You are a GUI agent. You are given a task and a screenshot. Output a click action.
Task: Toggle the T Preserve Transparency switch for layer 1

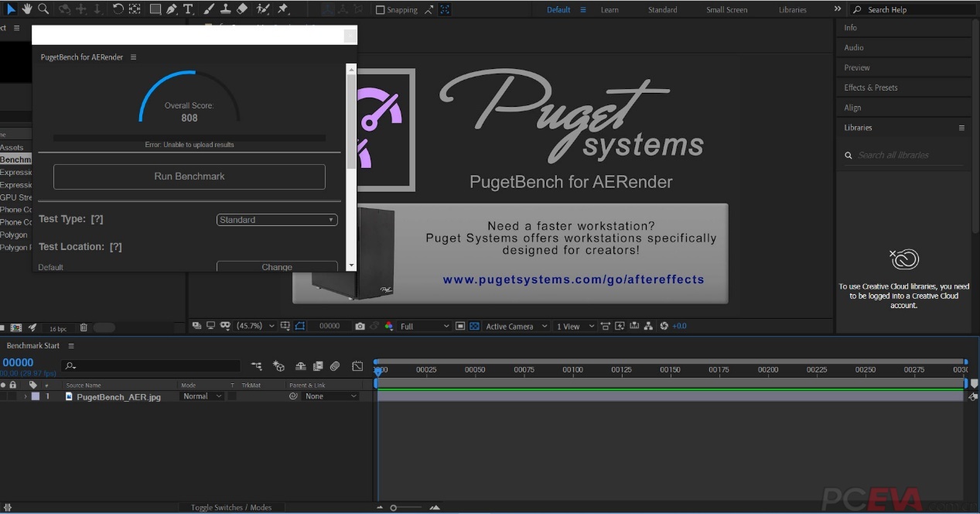pos(232,396)
